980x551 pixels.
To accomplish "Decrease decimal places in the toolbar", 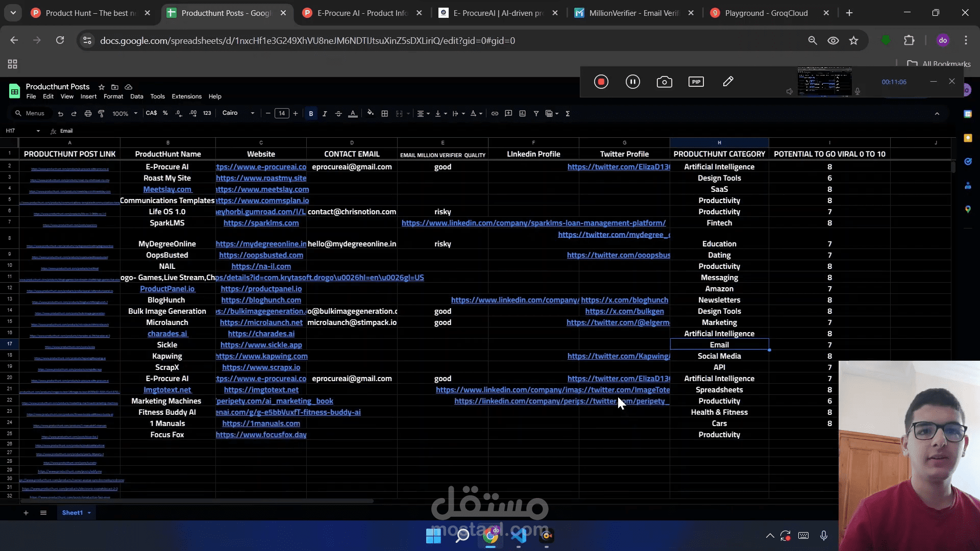I will click(x=179, y=113).
